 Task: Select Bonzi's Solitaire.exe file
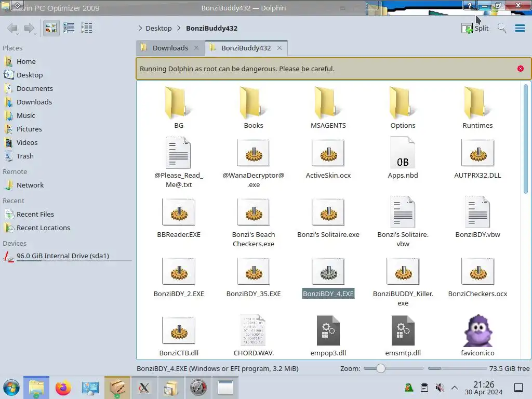pyautogui.click(x=328, y=217)
